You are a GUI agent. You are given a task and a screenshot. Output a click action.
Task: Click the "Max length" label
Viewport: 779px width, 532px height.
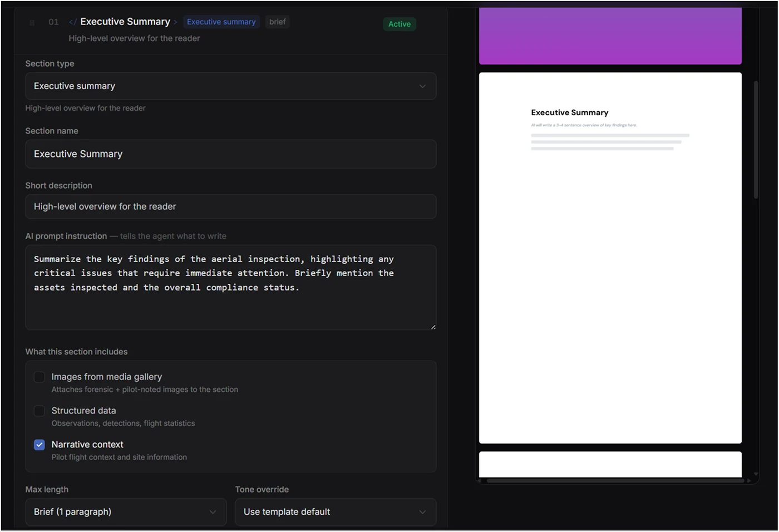47,490
